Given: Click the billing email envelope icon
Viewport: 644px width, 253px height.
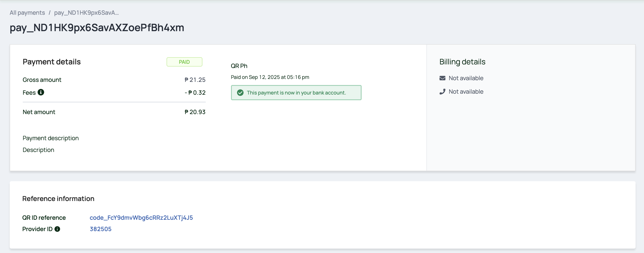Looking at the screenshot, I should [x=442, y=78].
